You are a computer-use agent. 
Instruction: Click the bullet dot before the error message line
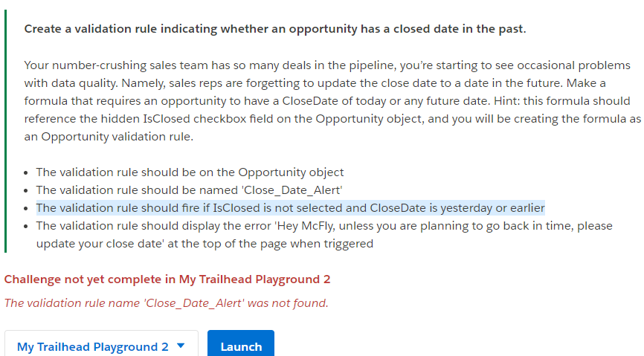pos(28,227)
